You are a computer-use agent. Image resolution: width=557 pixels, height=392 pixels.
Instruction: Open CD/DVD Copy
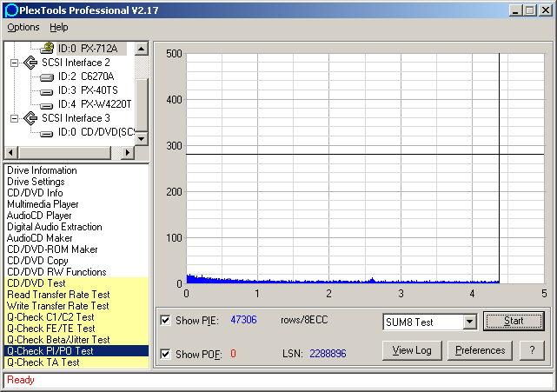point(76,261)
